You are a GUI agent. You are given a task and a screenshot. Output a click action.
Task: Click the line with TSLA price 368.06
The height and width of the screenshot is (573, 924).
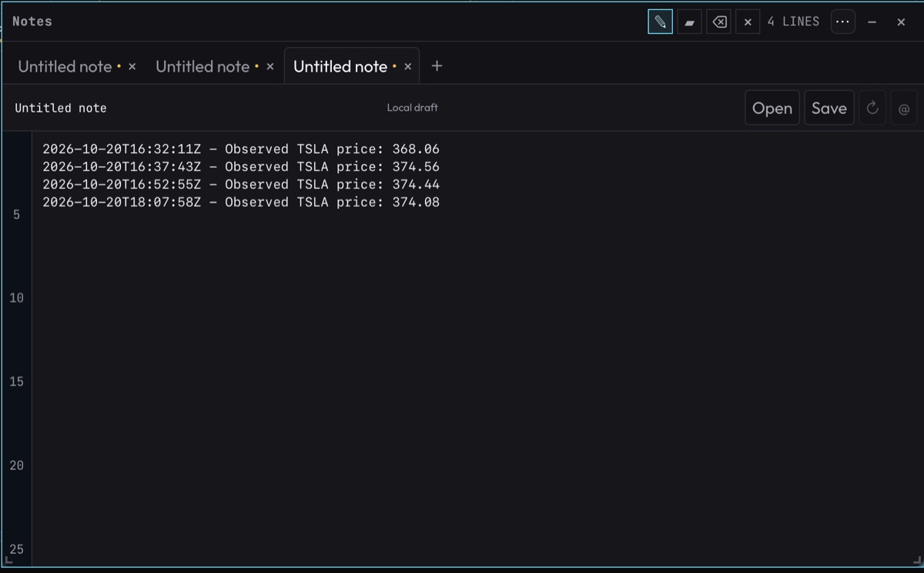241,149
